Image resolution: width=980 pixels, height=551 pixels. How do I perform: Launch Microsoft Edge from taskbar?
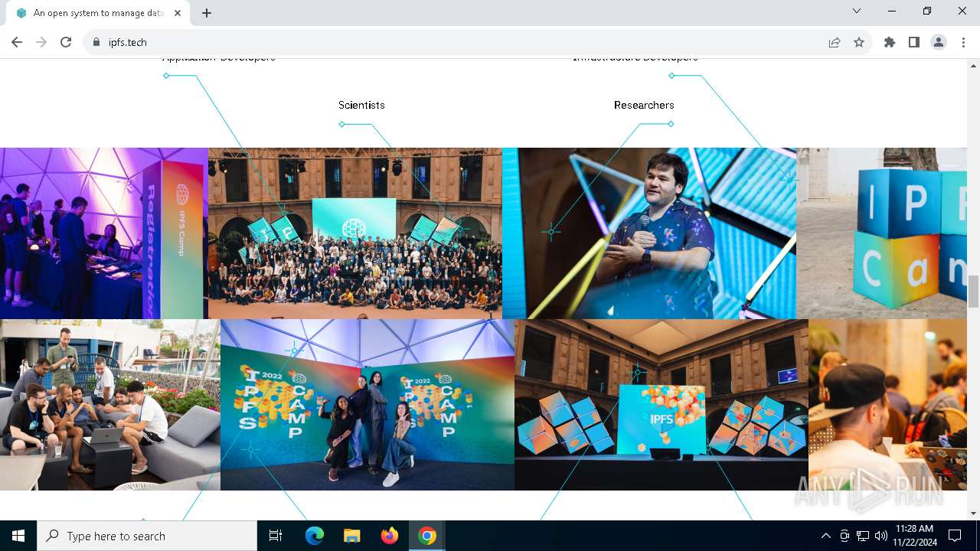click(x=315, y=536)
